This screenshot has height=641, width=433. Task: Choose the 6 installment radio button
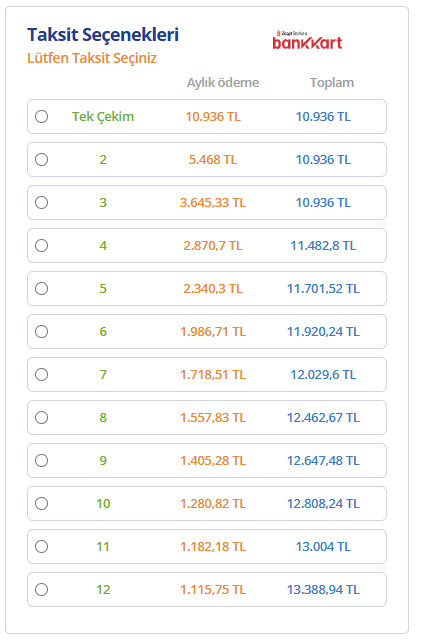coord(41,332)
